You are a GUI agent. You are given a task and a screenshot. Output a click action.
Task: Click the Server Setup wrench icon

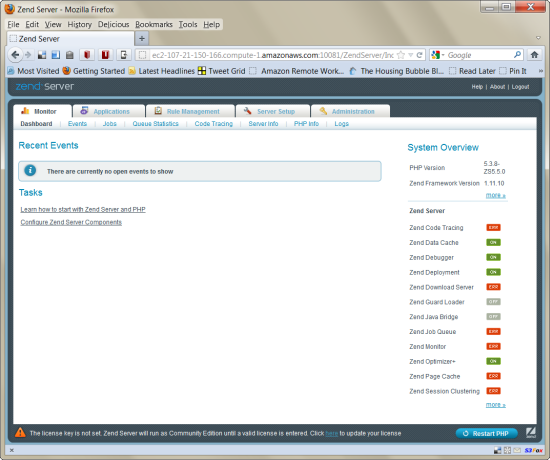[x=248, y=111]
